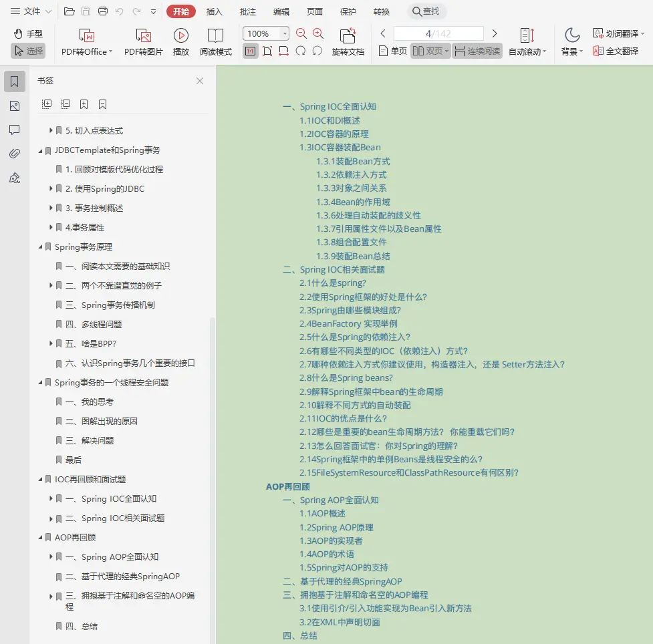Image resolution: width=653 pixels, height=644 pixels.
Task: Click add bookmark icon
Action: [84, 104]
